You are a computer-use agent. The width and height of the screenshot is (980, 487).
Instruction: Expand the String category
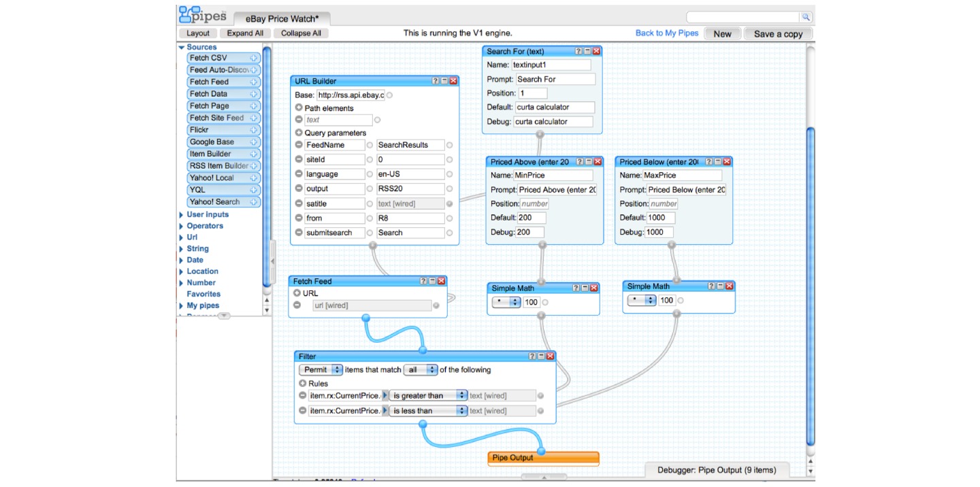[182, 249]
